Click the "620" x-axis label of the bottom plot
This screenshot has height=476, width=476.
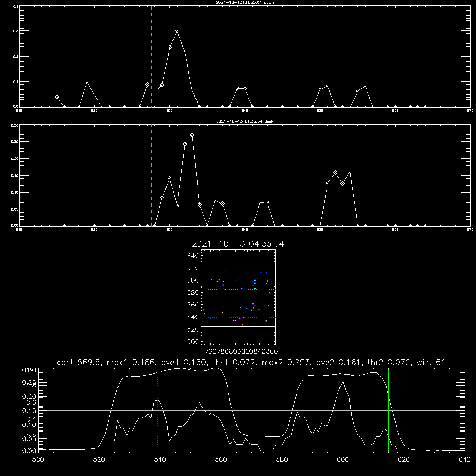tap(404, 460)
